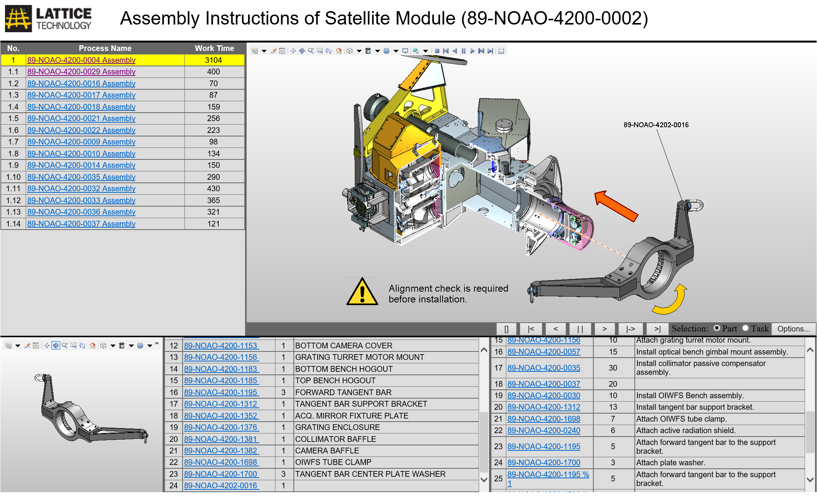
Task: Click the skip-to-last icon in main toolbar
Action: (490, 51)
